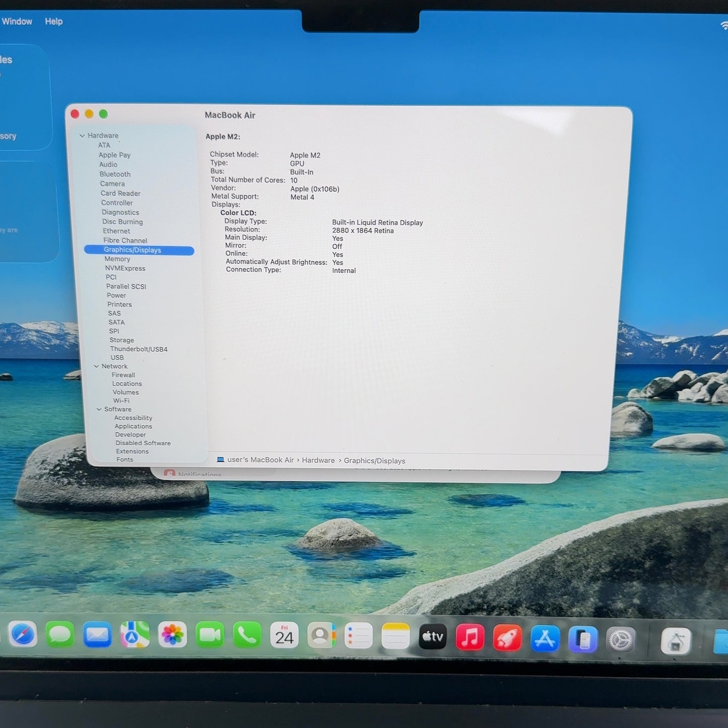Launch Mail from the Dock
This screenshot has width=728, height=728.
coord(97,635)
